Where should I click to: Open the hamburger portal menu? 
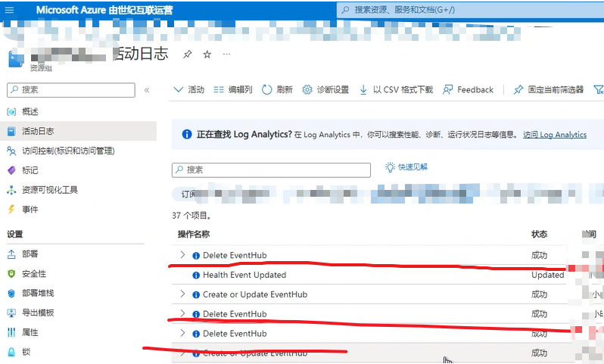click(x=10, y=11)
